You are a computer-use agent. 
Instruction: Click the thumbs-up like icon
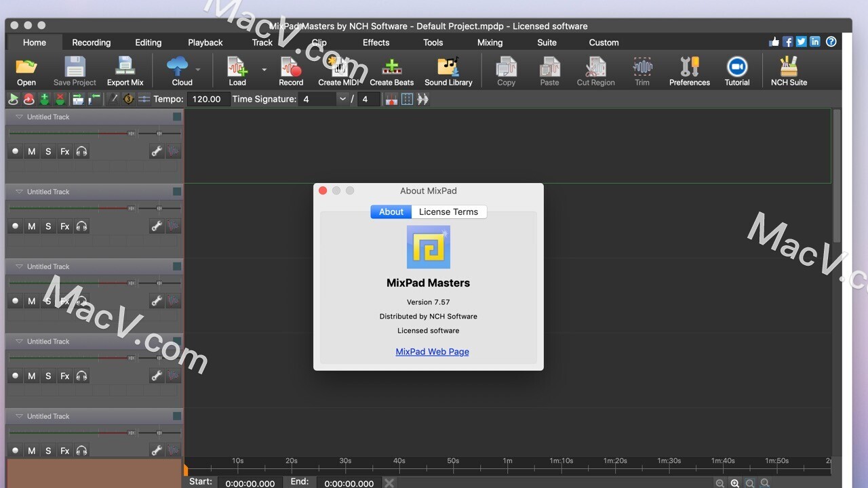[x=774, y=41]
